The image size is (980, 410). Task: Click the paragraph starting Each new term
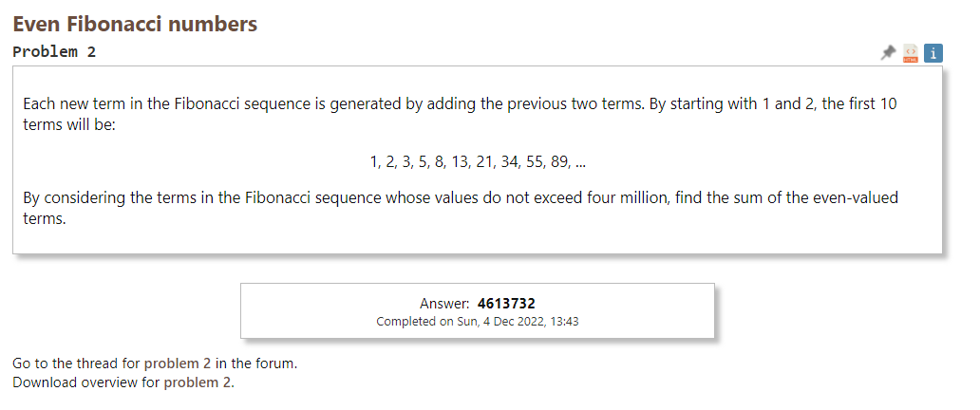click(460, 114)
